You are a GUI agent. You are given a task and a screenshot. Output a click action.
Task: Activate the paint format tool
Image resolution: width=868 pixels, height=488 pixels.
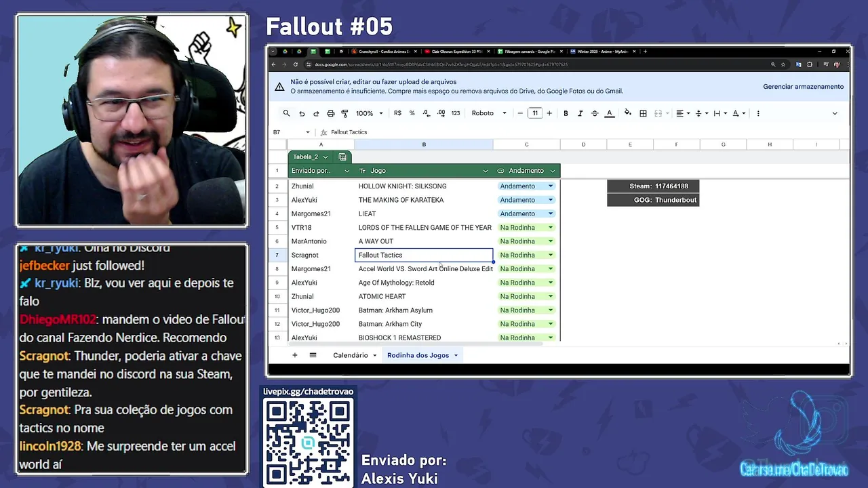coord(344,113)
